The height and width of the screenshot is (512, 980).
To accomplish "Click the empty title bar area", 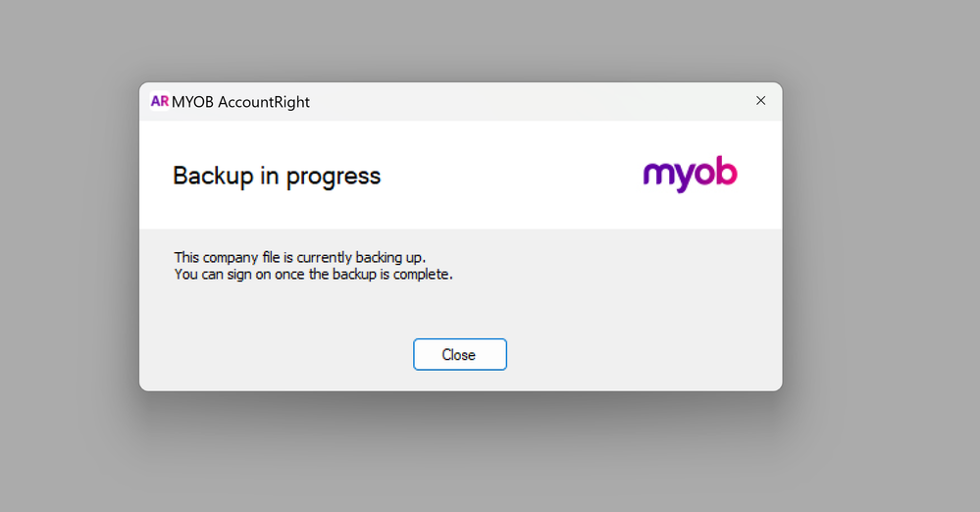I will click(530, 102).
